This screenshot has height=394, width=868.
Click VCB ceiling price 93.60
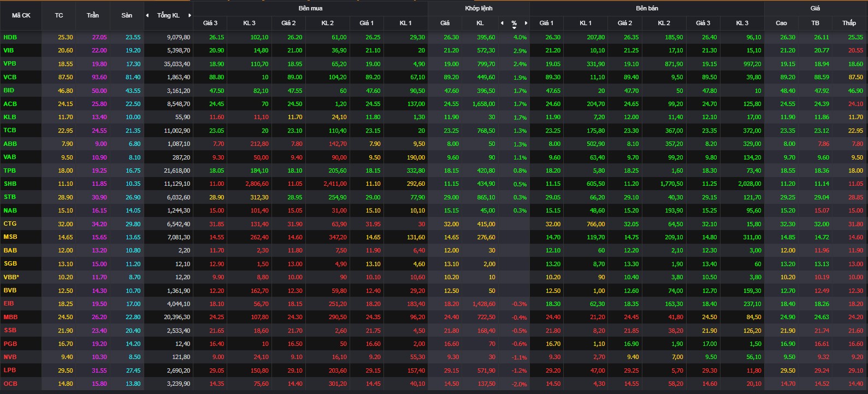tap(99, 77)
